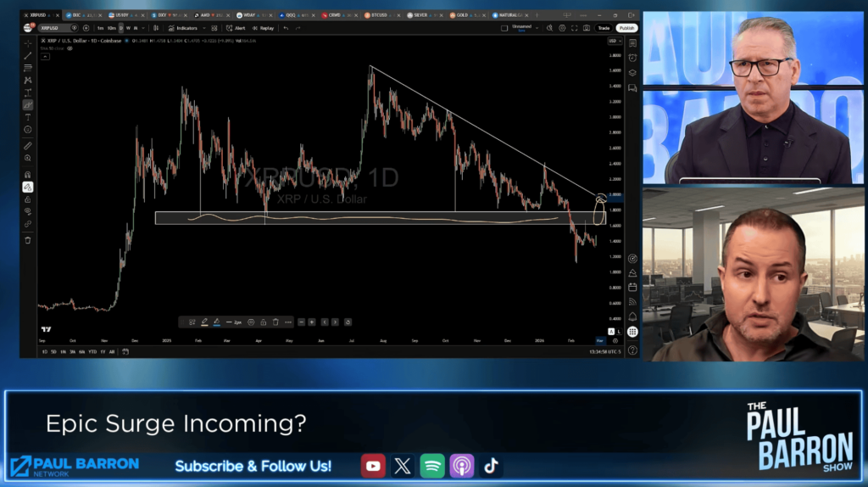Screen dimensions: 868x487
Task: Select the YTD date range
Action: (x=92, y=352)
